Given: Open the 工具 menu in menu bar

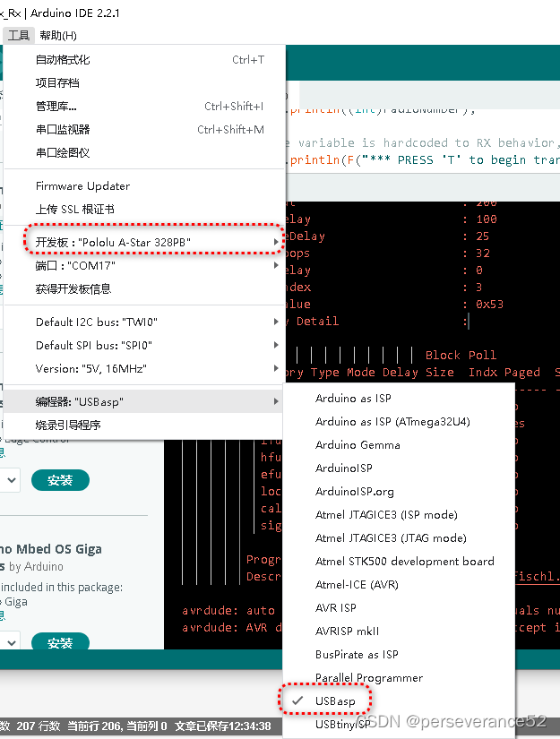Looking at the screenshot, I should (19, 35).
